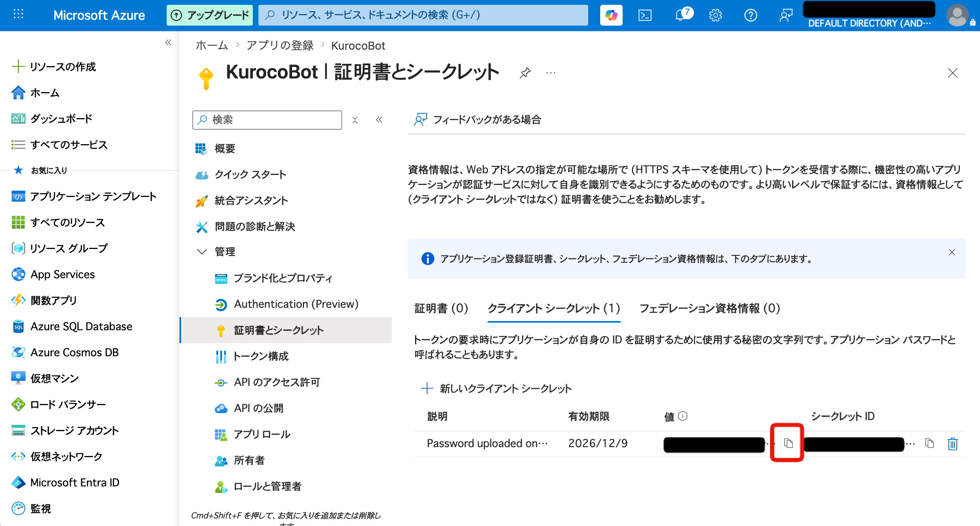This screenshot has height=526, width=980.
Task: Launch Copilot from the top bar
Action: pos(611,15)
